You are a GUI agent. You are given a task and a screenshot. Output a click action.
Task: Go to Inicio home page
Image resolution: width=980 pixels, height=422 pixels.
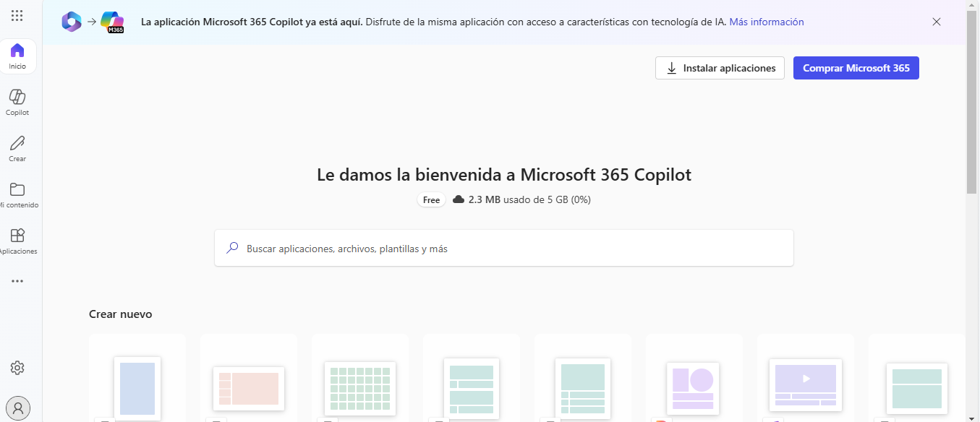17,56
